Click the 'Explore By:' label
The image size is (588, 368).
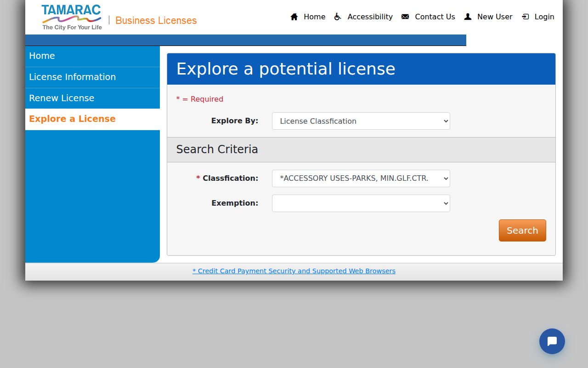(235, 121)
